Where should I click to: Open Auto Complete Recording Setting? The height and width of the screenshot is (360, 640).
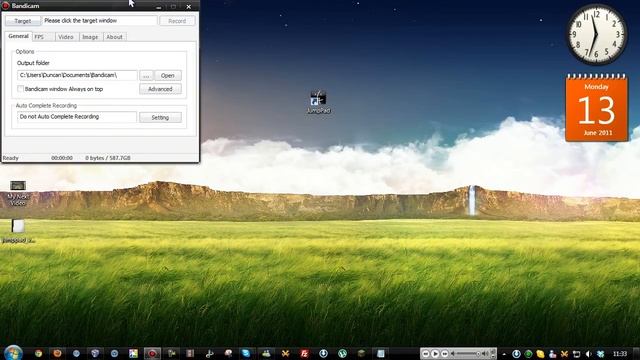point(160,118)
